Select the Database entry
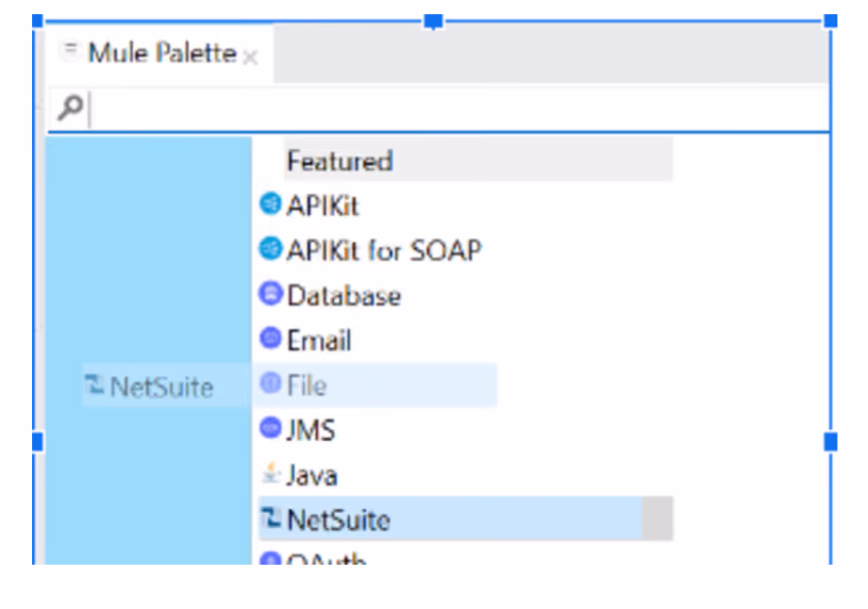Screen dimensions: 868x609 [343, 295]
